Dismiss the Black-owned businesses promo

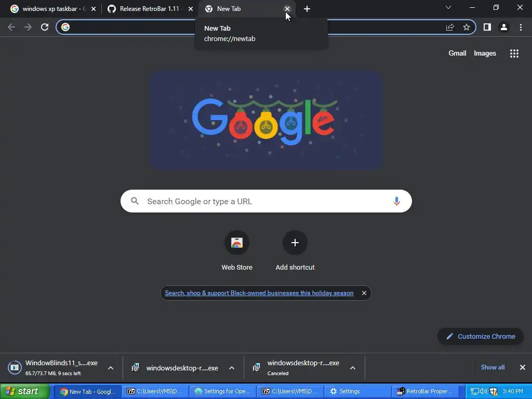coord(364,293)
